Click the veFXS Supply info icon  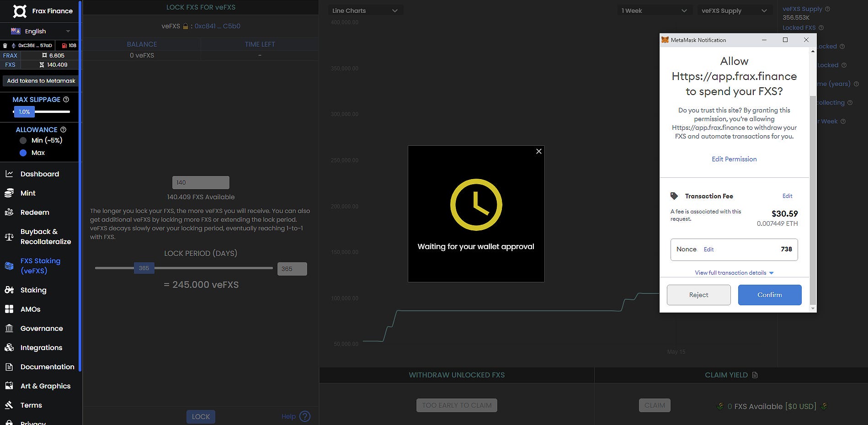click(x=827, y=9)
